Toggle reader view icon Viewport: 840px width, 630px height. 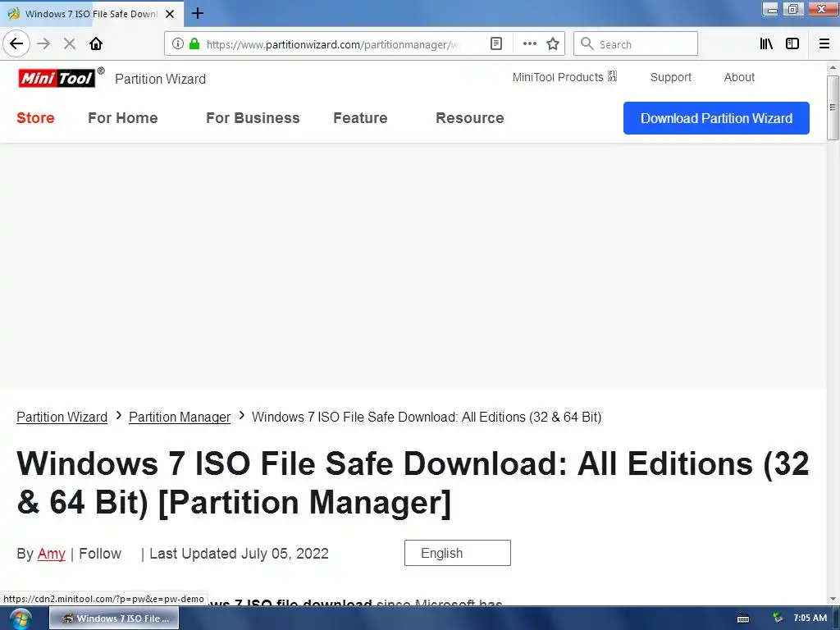496,43
